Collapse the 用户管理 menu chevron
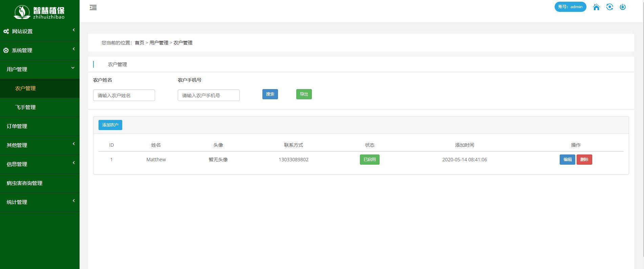This screenshot has height=269, width=644. [x=73, y=68]
